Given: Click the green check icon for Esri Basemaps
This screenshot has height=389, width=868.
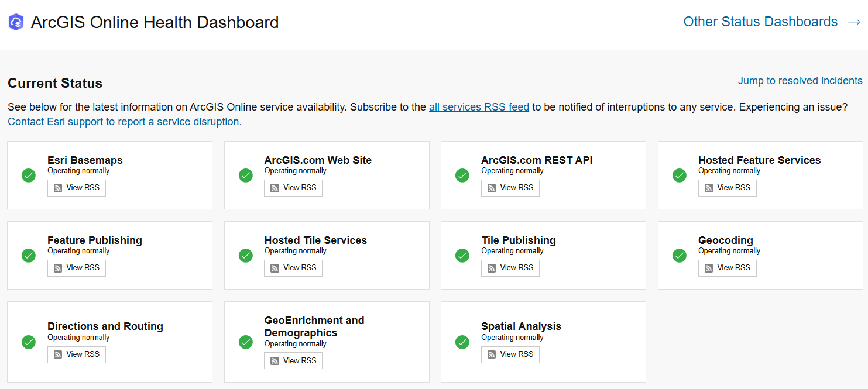Looking at the screenshot, I should [x=29, y=175].
